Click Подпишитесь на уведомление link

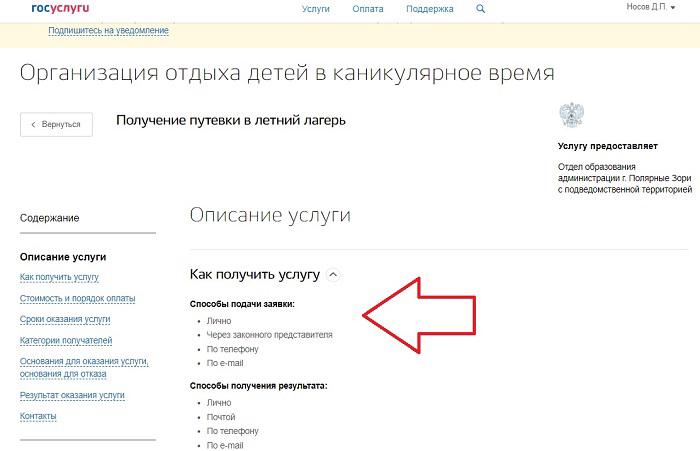[x=108, y=30]
